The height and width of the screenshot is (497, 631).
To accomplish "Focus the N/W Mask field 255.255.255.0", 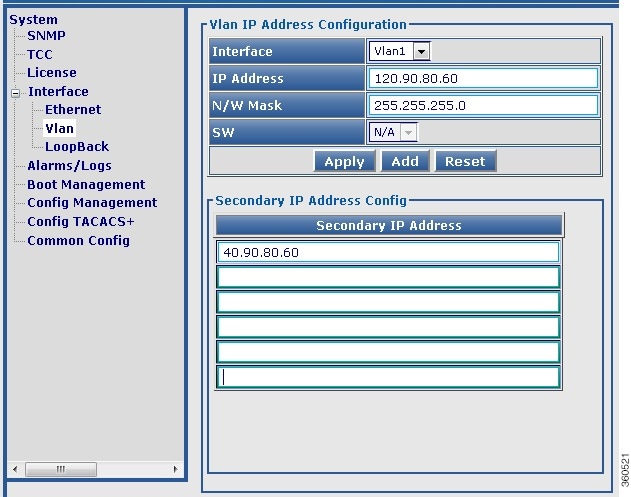I will (x=483, y=105).
